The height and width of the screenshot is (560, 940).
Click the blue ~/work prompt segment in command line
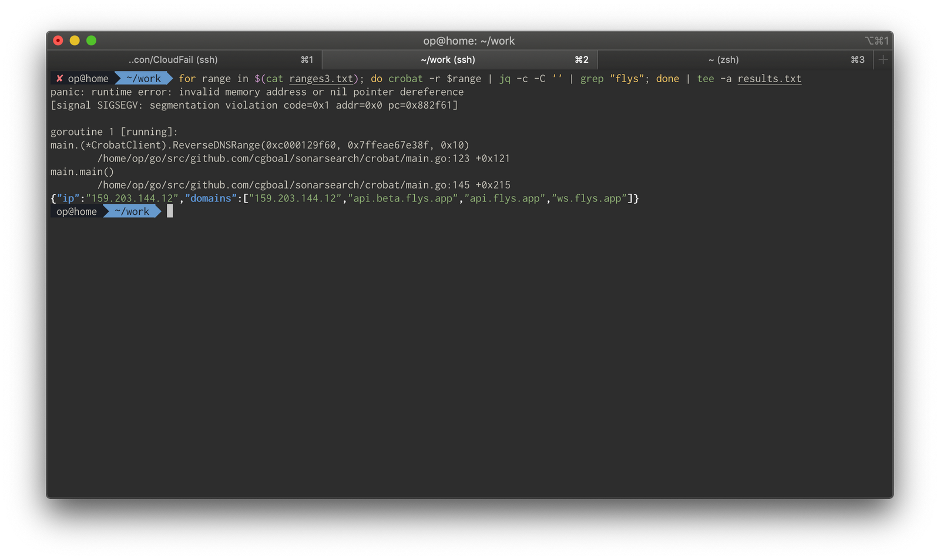(143, 78)
